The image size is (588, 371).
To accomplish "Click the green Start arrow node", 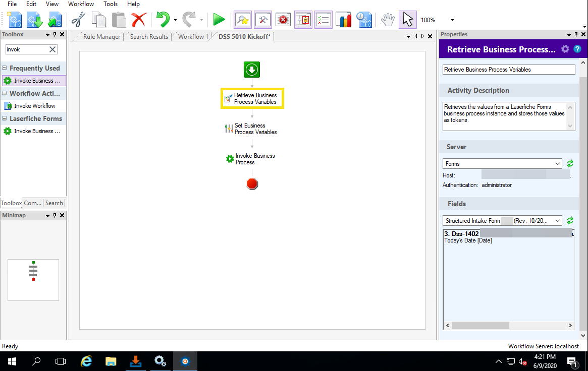I will coord(252,70).
